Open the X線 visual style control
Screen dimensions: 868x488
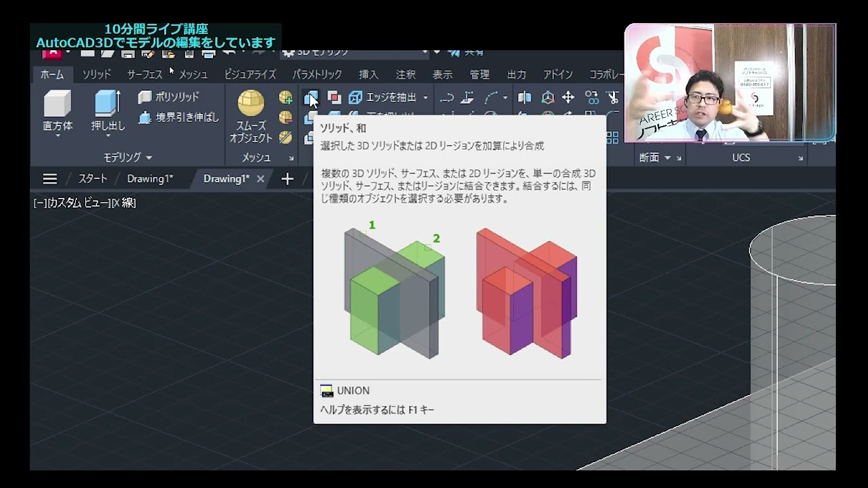(x=123, y=203)
